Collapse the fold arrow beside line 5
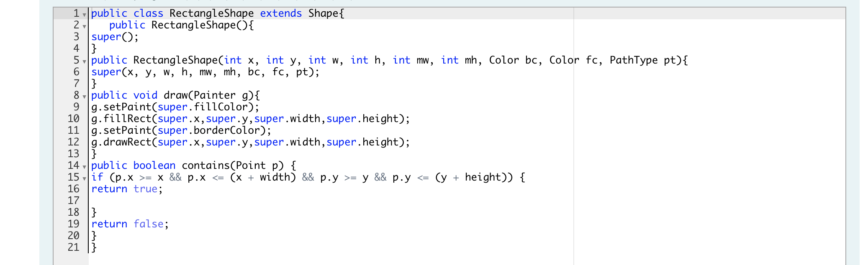The image size is (868, 265). point(84,62)
